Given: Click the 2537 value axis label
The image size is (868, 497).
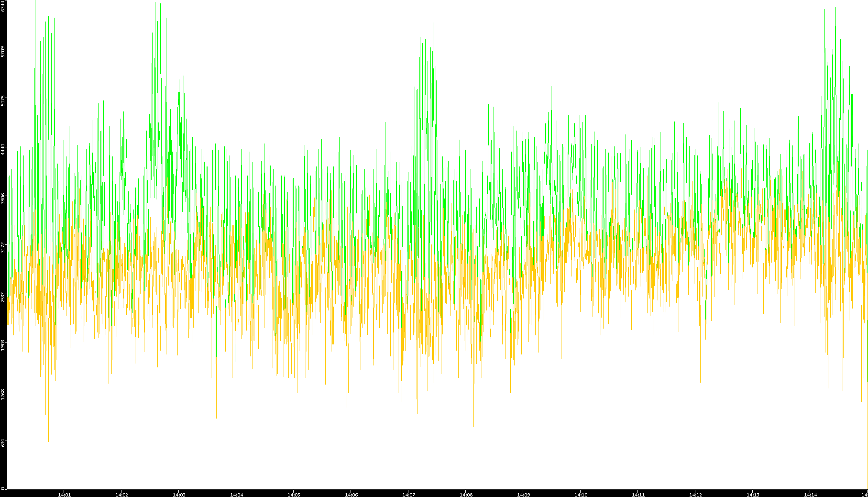Looking at the screenshot, I should [x=3, y=297].
